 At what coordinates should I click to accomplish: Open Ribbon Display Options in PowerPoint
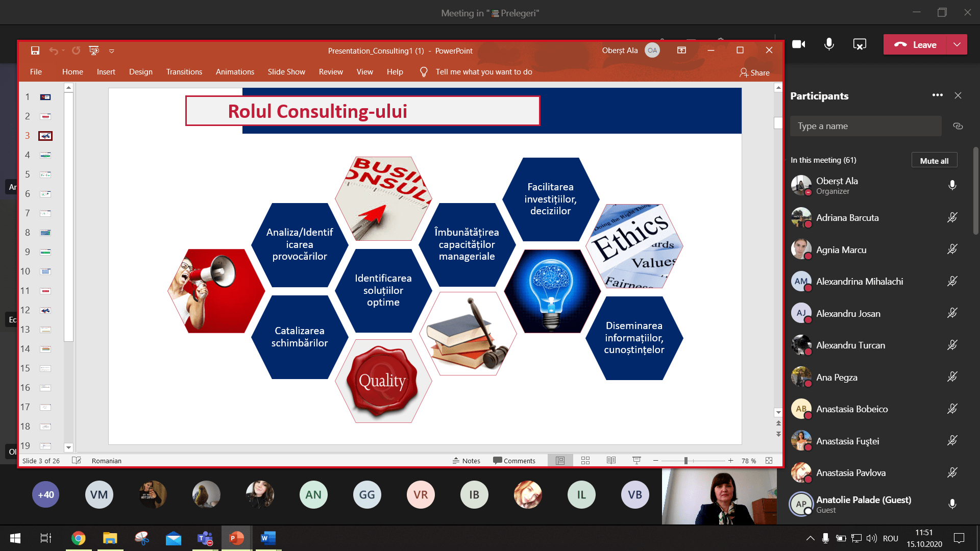[681, 50]
